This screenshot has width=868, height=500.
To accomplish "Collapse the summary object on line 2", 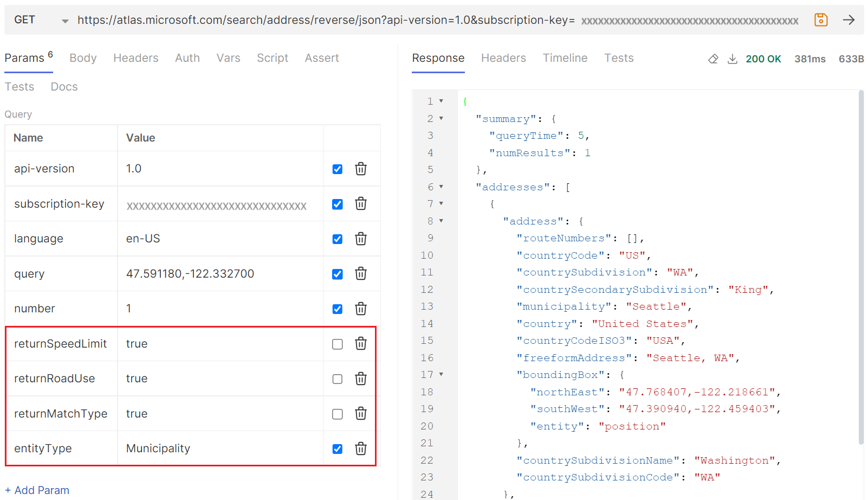I will pos(441,118).
